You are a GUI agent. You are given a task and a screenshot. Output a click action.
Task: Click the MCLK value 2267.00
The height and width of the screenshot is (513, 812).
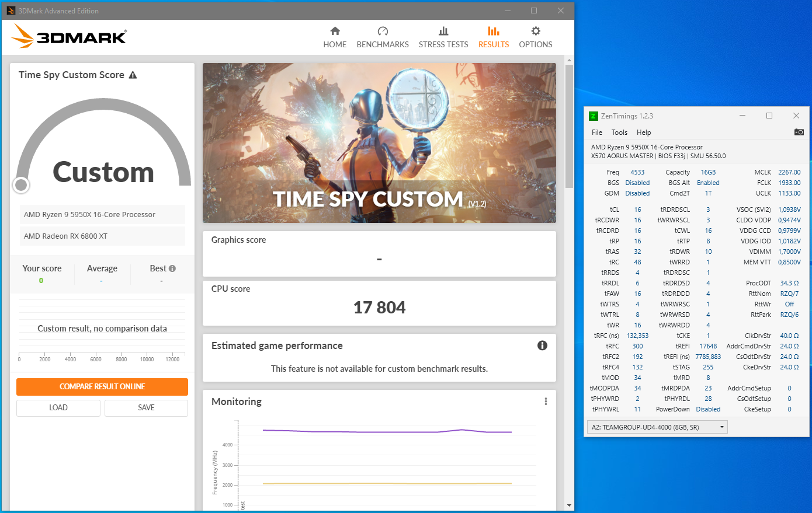tap(789, 172)
